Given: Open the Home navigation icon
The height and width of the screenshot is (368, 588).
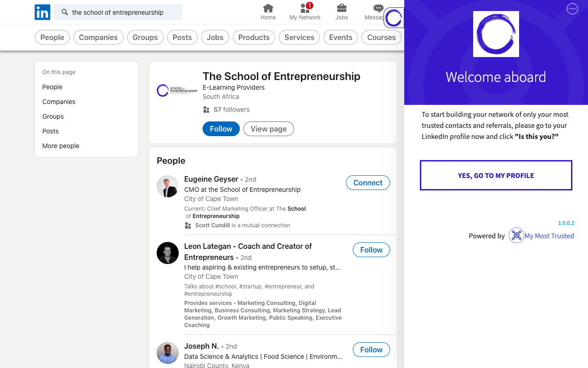Looking at the screenshot, I should (x=268, y=8).
